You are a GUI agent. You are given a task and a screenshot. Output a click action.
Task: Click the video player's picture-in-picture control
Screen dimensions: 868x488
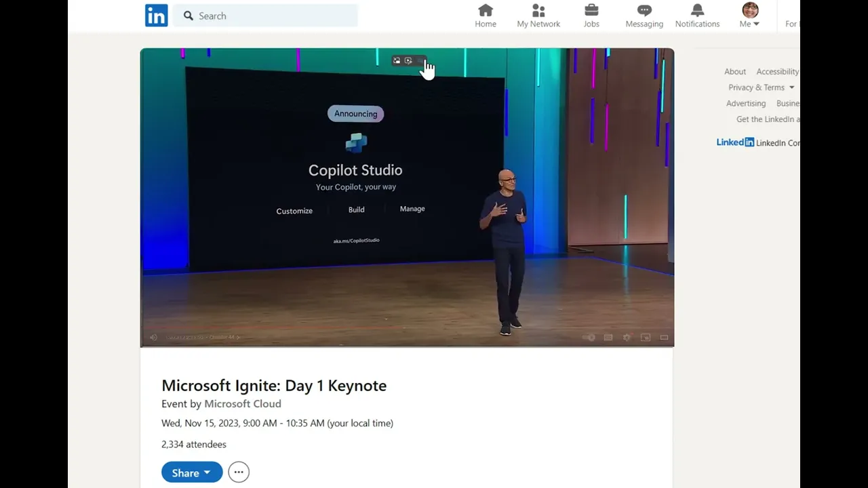coord(646,338)
